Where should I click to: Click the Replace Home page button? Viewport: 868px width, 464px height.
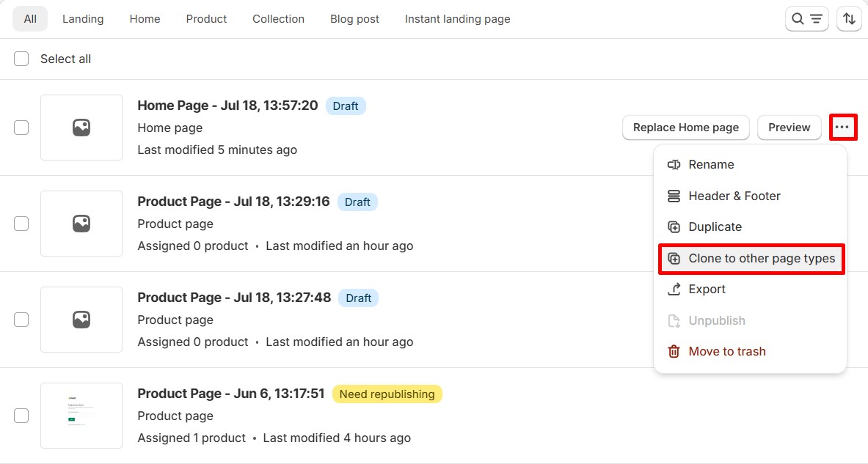[685, 128]
